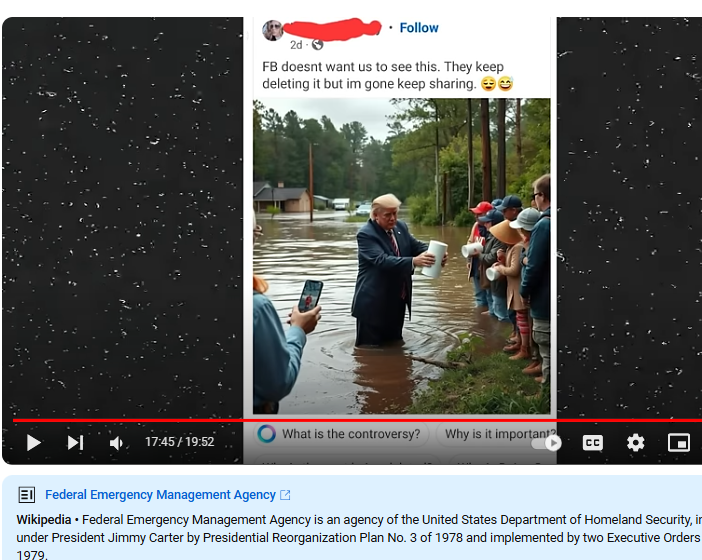Open Federal Emergency Management Agency link
This screenshot has width=702, height=560.
click(160, 495)
